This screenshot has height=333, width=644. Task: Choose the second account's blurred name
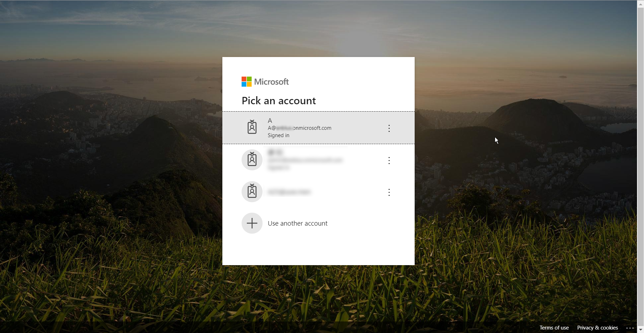click(275, 153)
